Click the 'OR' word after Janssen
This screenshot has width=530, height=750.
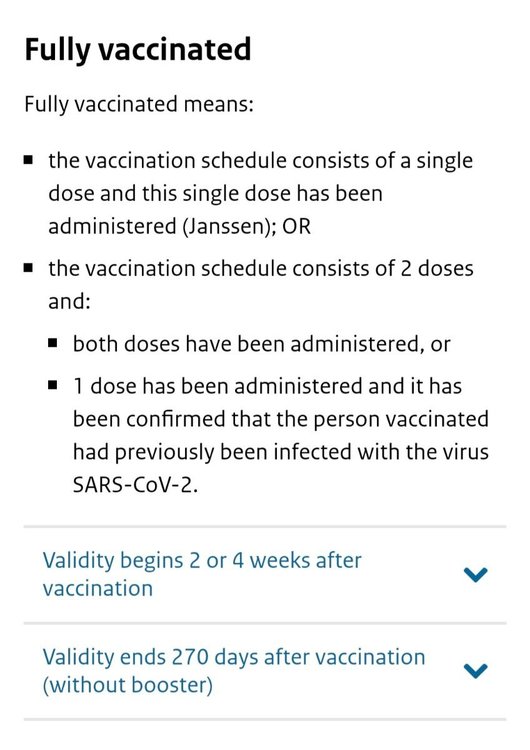[297, 226]
